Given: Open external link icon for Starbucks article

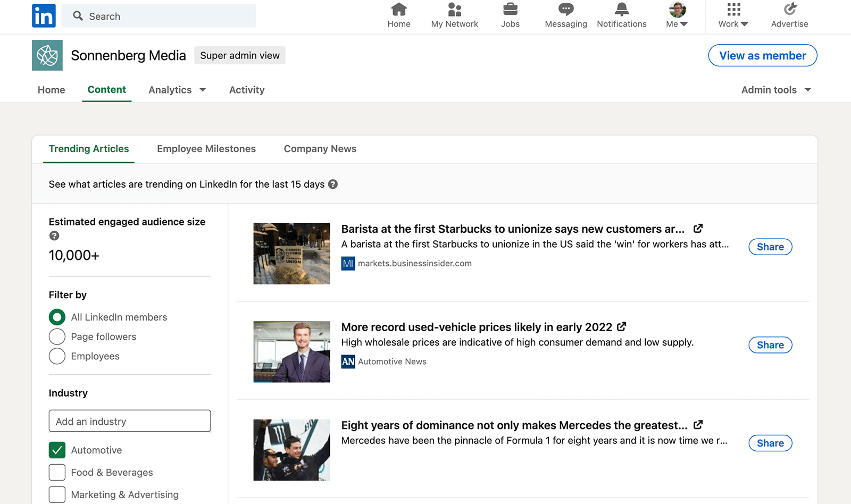Looking at the screenshot, I should pyautogui.click(x=698, y=229).
